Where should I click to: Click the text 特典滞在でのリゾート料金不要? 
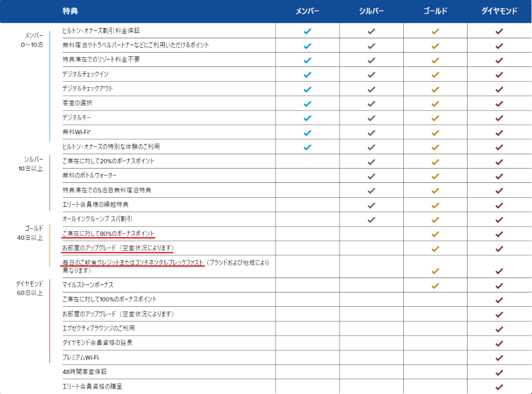click(101, 60)
